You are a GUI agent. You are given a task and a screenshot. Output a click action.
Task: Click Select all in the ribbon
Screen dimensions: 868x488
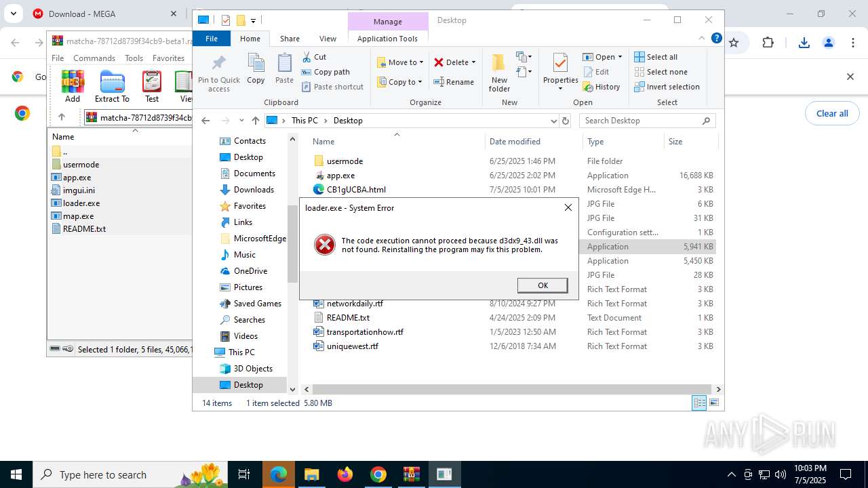[x=656, y=57]
